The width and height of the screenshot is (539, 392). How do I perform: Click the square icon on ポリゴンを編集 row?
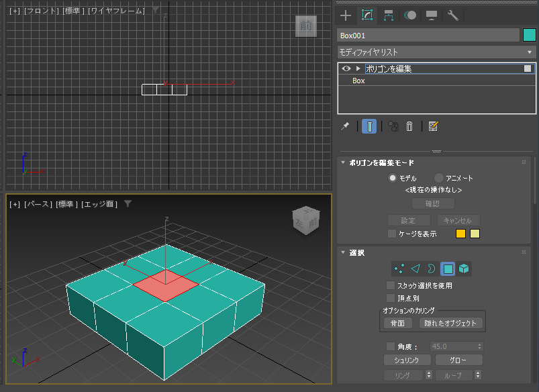point(528,68)
